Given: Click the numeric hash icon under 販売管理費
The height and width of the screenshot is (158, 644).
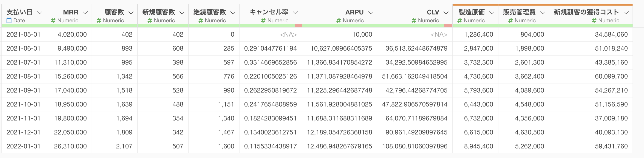Looking at the screenshot, I should tap(511, 21).
